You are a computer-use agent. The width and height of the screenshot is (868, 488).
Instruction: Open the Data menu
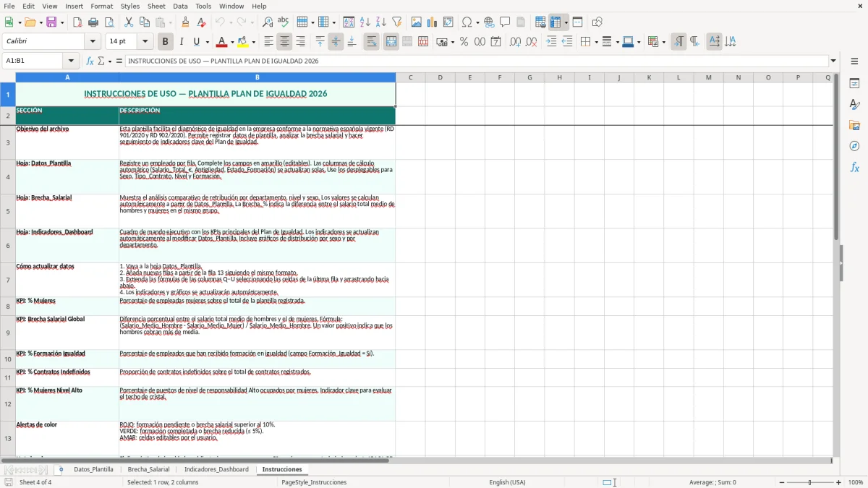coord(180,6)
